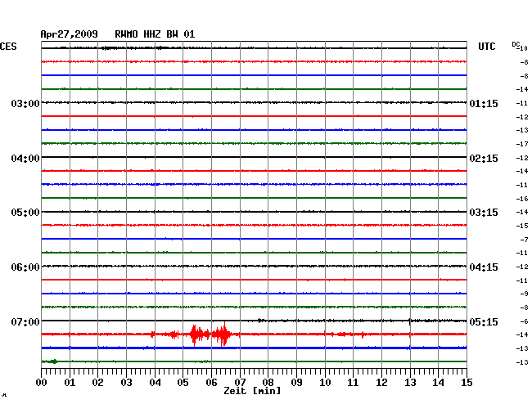Select minute tick label 12

(381, 383)
